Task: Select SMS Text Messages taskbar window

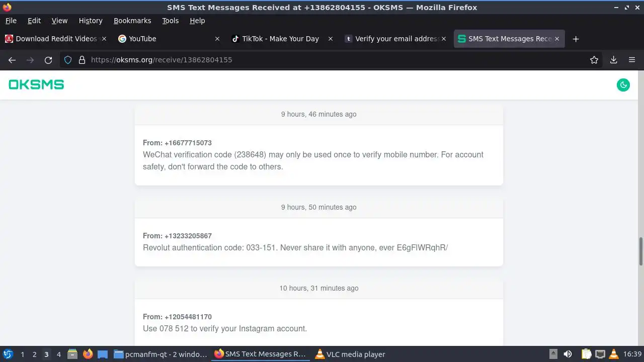Action: (261, 354)
